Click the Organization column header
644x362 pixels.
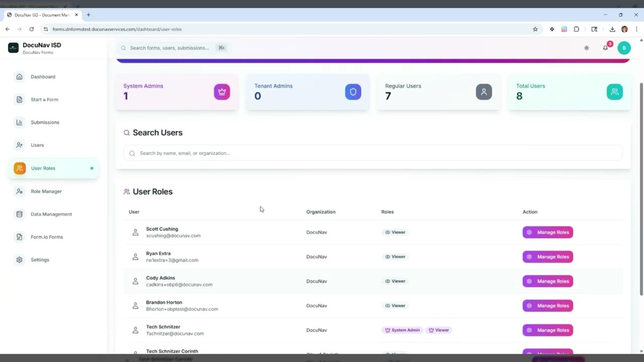pos(320,212)
